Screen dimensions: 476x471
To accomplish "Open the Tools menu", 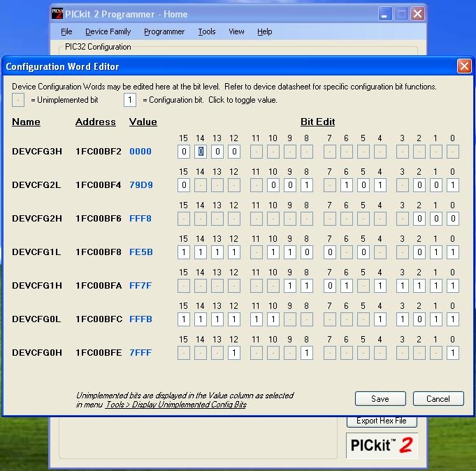I will (207, 31).
